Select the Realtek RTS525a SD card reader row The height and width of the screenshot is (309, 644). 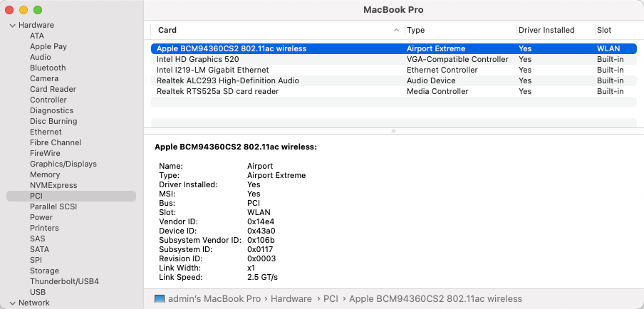(x=394, y=91)
